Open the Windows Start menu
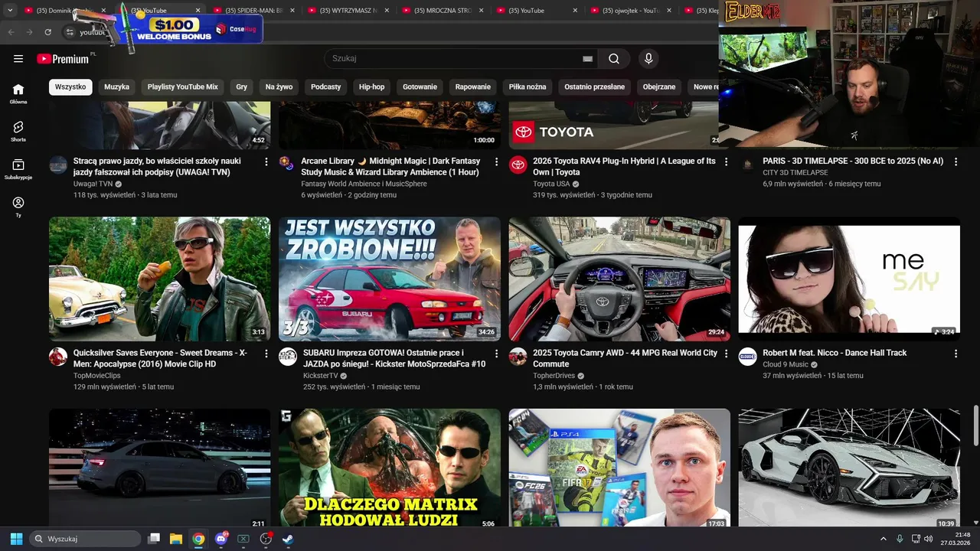The image size is (980, 551). pos(16,539)
